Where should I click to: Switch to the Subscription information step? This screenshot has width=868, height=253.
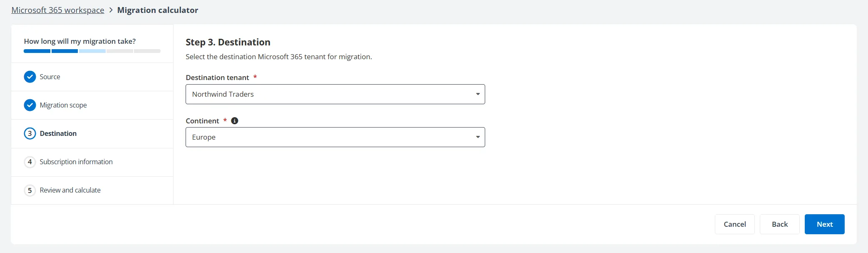pos(76,162)
